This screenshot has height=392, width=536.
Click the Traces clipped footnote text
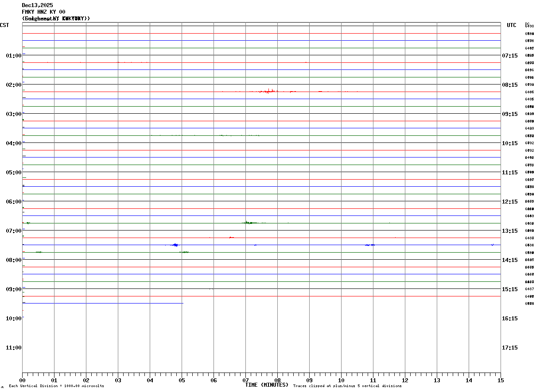(x=347, y=386)
